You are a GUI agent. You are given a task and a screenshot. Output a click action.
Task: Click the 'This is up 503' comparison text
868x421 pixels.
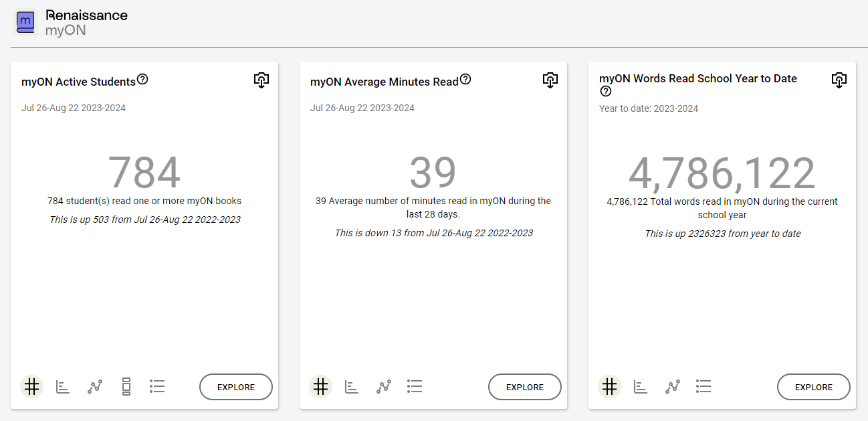[145, 220]
